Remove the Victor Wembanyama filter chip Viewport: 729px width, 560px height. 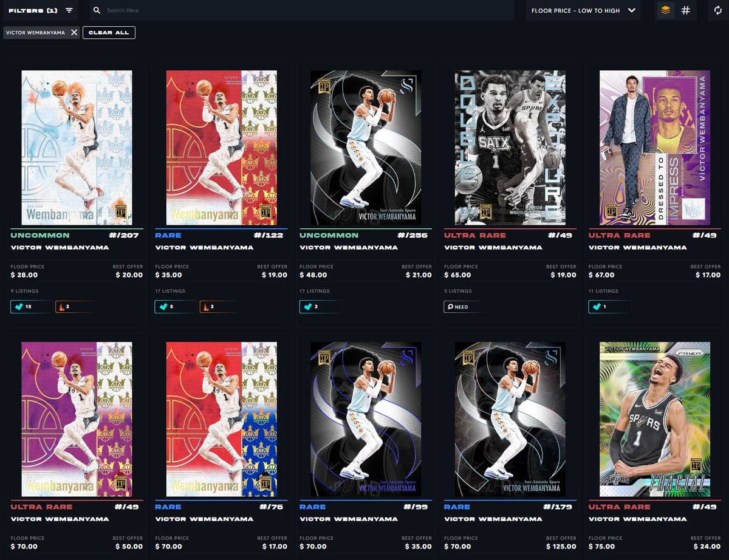point(74,32)
